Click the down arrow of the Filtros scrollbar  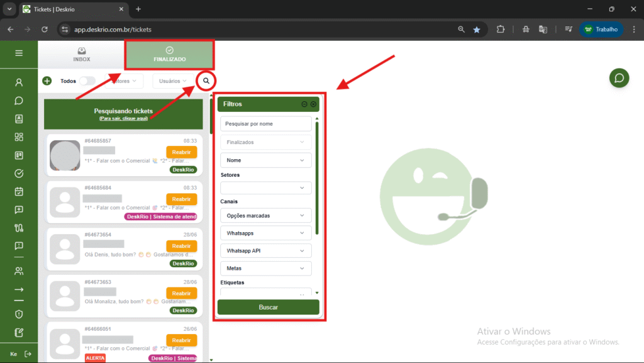point(317,293)
